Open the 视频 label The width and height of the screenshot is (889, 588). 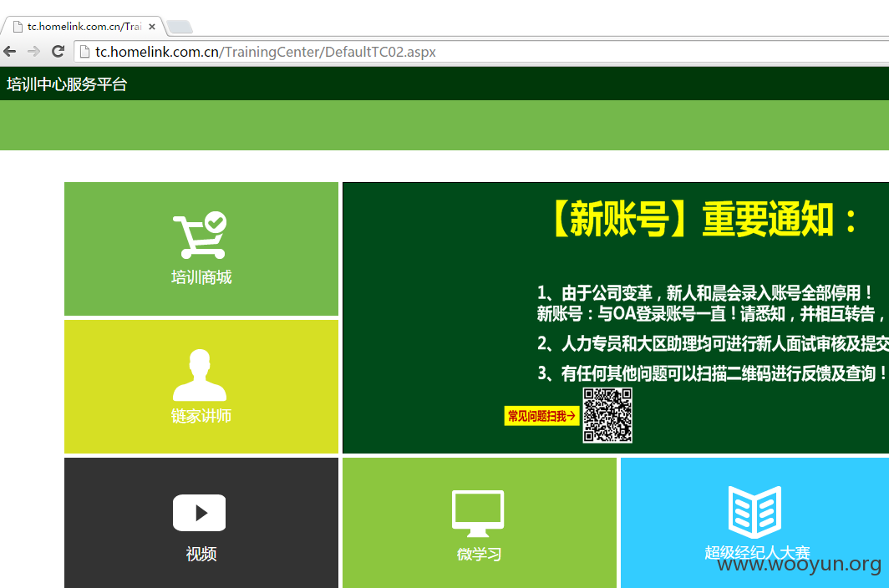[x=201, y=554]
